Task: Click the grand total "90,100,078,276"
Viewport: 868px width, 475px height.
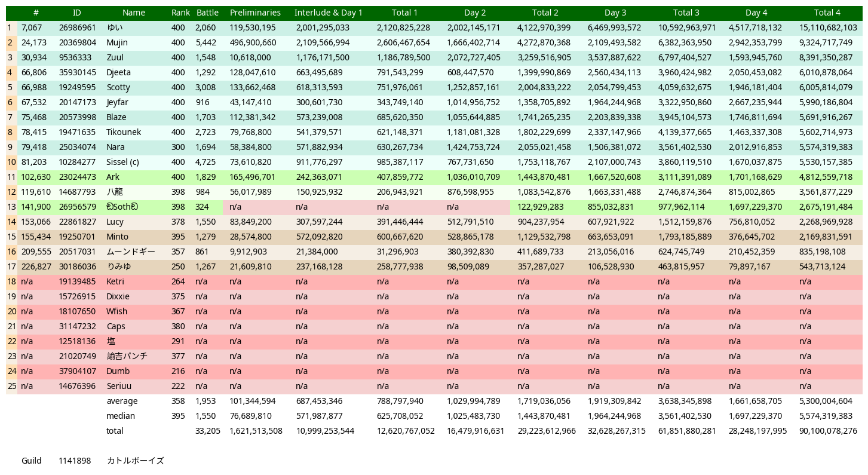Action: 828,431
